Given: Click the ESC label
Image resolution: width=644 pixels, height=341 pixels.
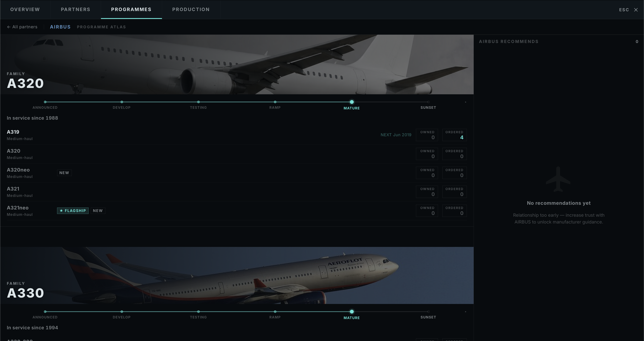Looking at the screenshot, I should coord(624,10).
